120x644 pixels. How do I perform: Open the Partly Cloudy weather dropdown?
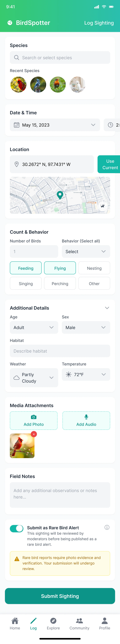point(34,378)
